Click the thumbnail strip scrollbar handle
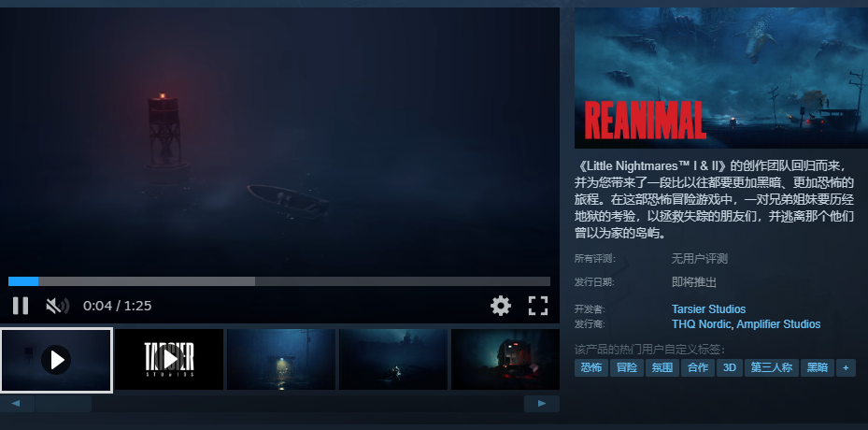This screenshot has height=430, width=868. (x=64, y=404)
